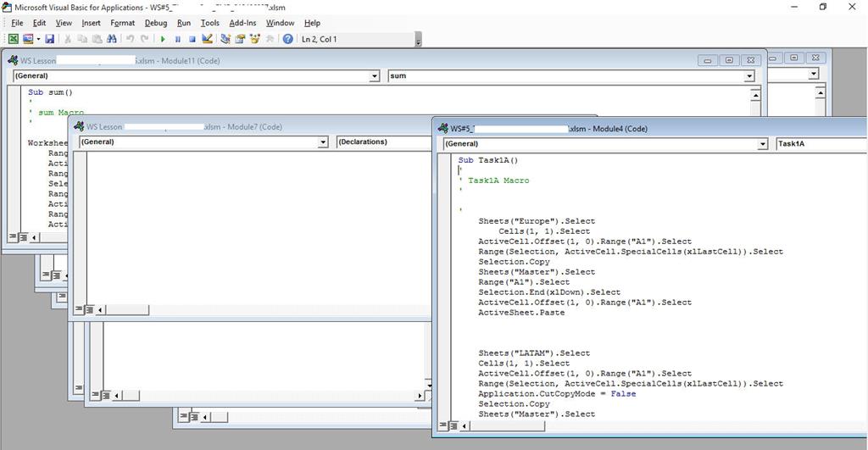868x450 pixels.
Task: Minimize the Module11 code window
Action: point(708,60)
